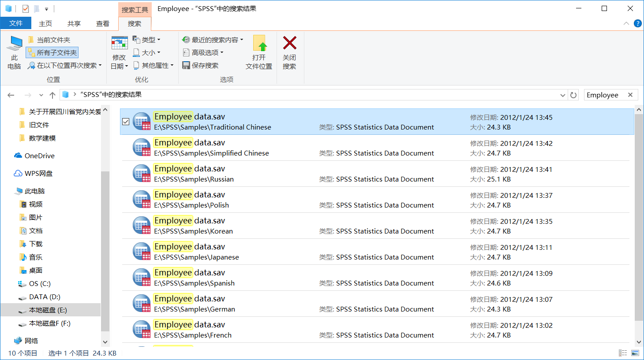Switch to the 主页 ribbon tab
Viewport: 644px width, 360px height.
click(45, 23)
